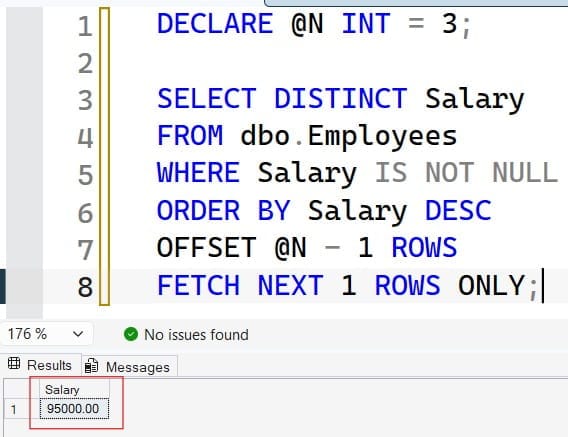Click ORDER keyword on line 6
This screenshot has width=568, height=437.
click(x=199, y=210)
